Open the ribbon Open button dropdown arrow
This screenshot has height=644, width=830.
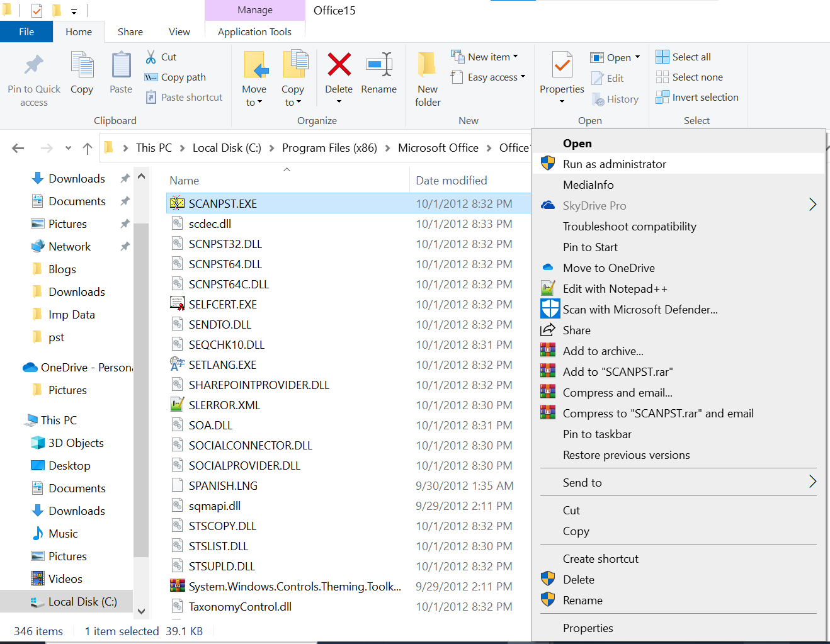coord(637,57)
